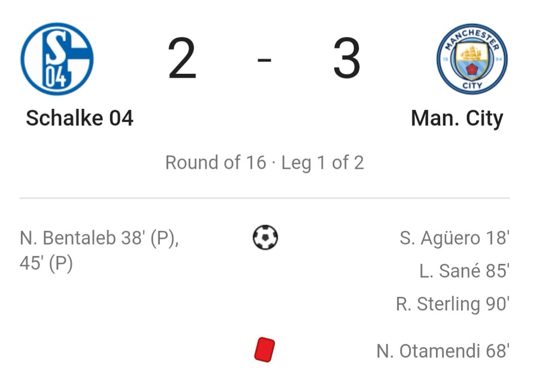
Task: Open the Man. City team name
Action: (x=457, y=118)
